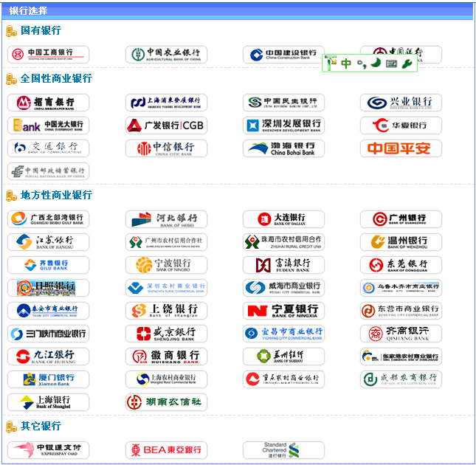Select BEA 東亞銀行 option

pos(166,450)
